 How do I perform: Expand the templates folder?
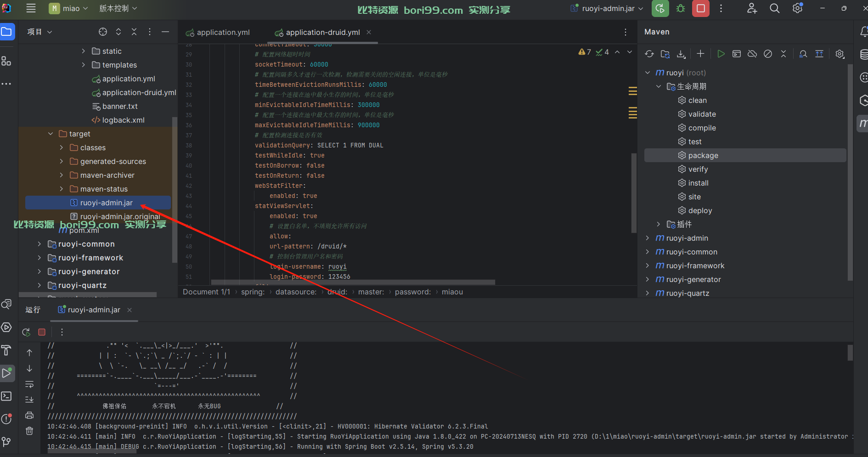click(x=83, y=65)
